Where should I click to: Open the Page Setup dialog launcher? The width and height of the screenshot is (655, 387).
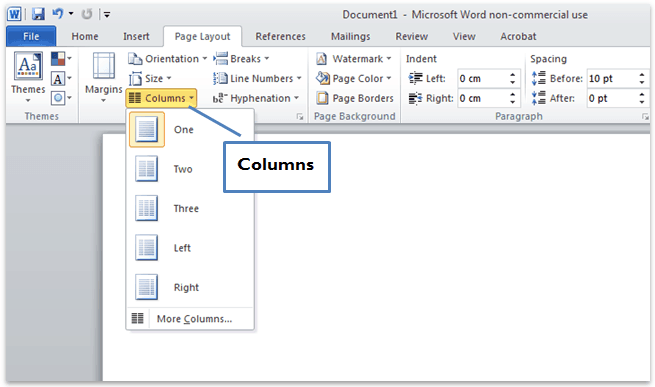[300, 117]
